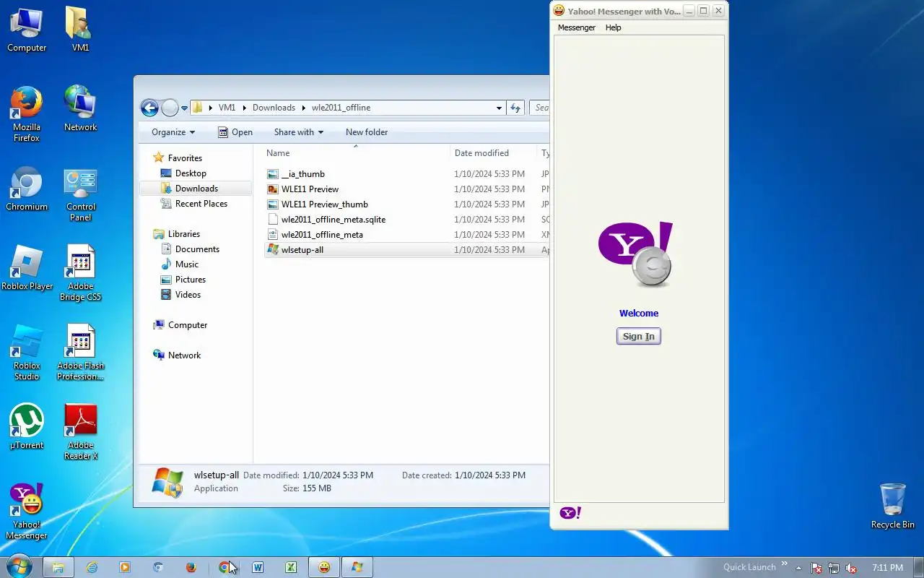Open the VM1 folder on desktop
The image size is (924, 578).
tap(80, 30)
